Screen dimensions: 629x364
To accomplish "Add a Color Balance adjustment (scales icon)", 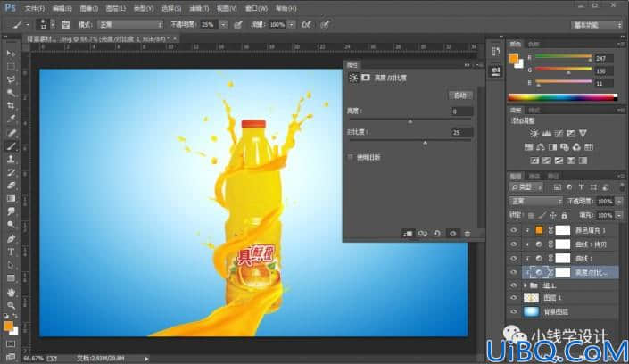I will (x=541, y=147).
